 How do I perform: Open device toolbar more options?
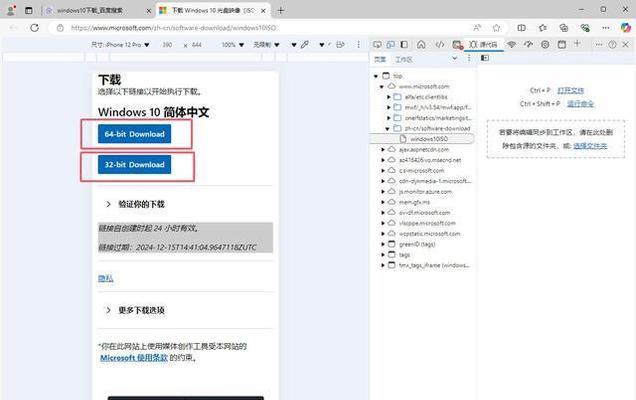point(358,45)
